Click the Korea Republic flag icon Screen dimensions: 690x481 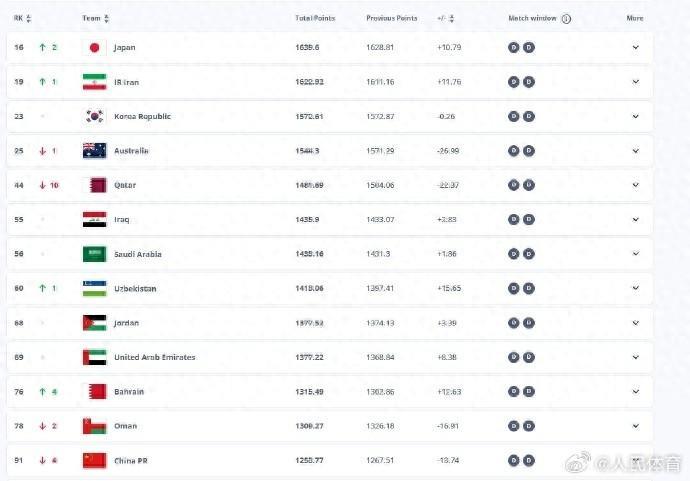94,116
